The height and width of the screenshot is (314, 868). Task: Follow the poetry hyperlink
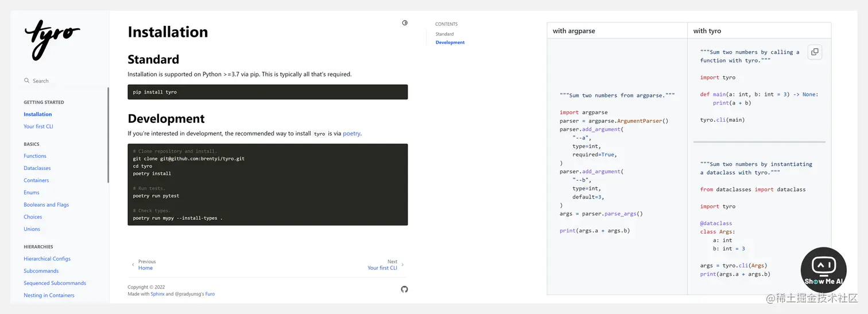click(351, 134)
